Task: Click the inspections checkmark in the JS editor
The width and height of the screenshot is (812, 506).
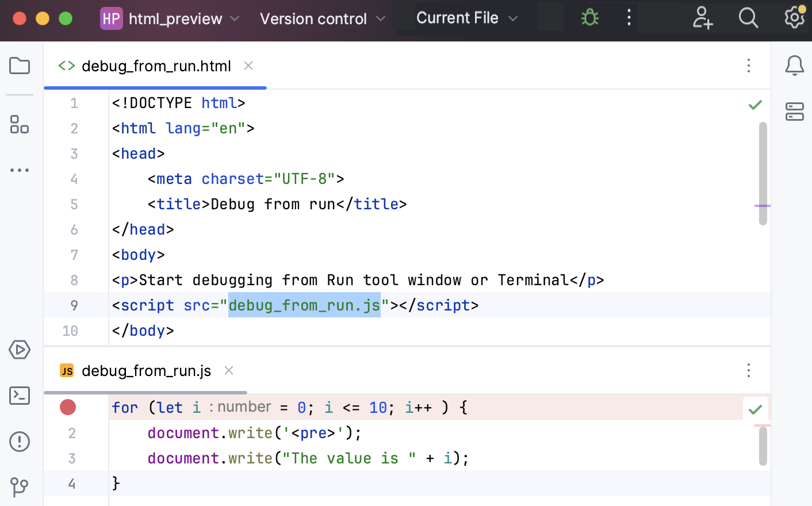Action: click(x=755, y=408)
